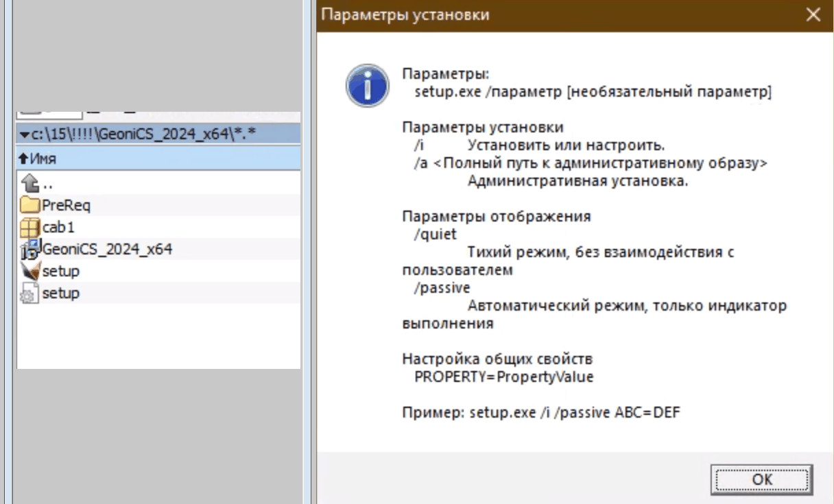Select the PreReq folder name
This screenshot has height=504, width=834.
click(x=66, y=205)
